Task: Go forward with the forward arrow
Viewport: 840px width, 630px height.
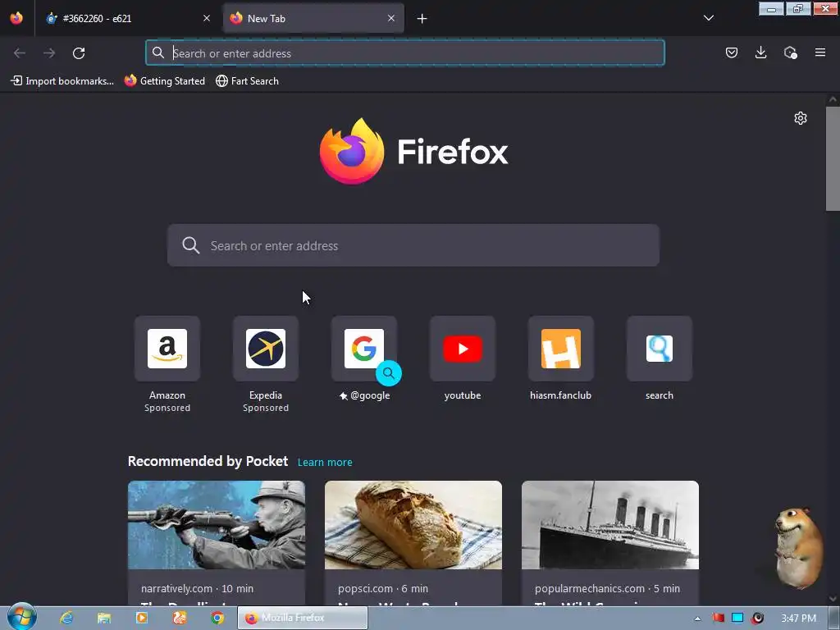Action: (x=49, y=52)
